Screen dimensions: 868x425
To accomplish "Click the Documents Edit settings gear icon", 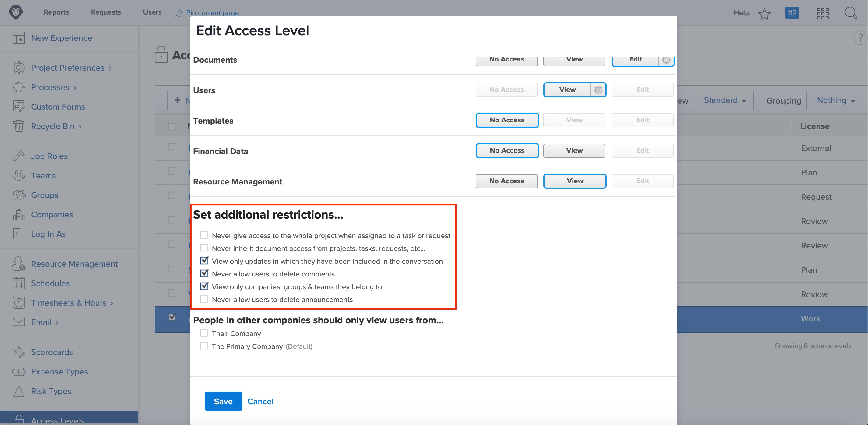I will point(666,60).
